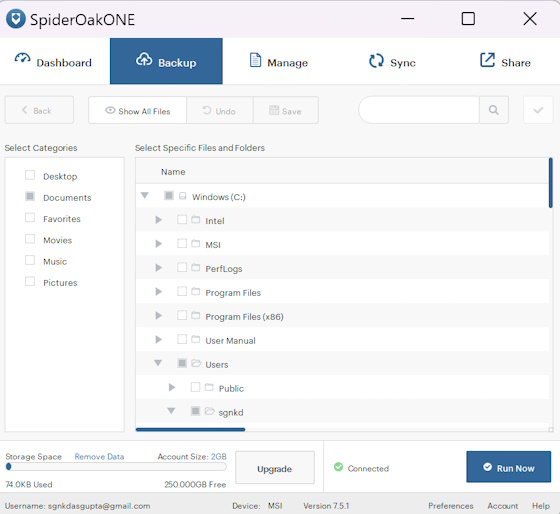This screenshot has width=560, height=514.
Task: Click the Upgrade button
Action: pyautogui.click(x=275, y=468)
